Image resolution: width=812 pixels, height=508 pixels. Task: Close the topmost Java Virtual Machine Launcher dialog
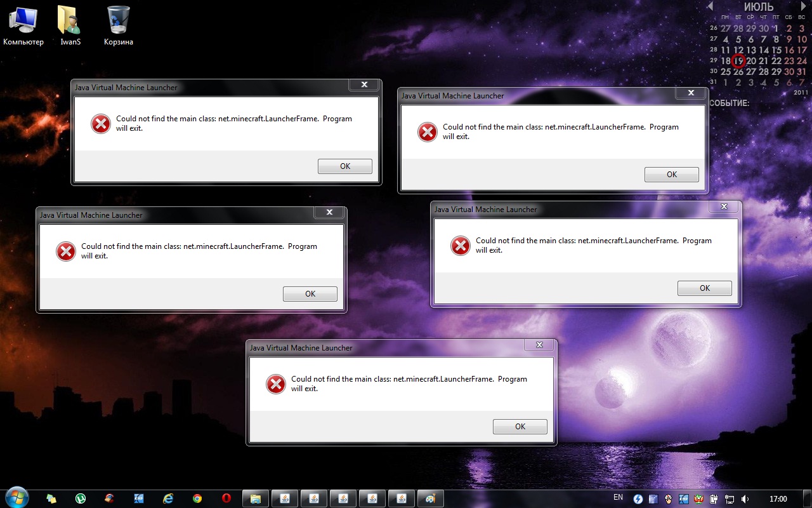coord(365,85)
